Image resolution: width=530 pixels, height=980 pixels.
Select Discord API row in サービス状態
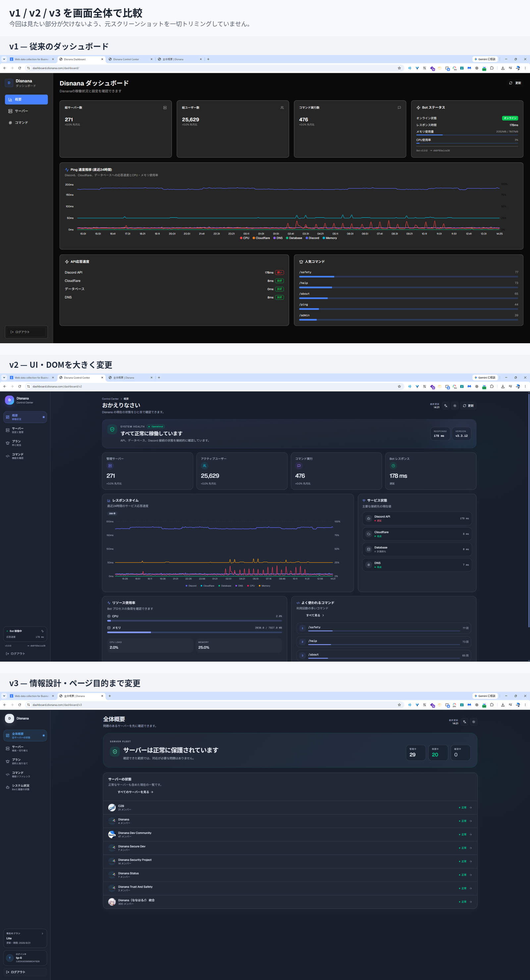point(417,518)
